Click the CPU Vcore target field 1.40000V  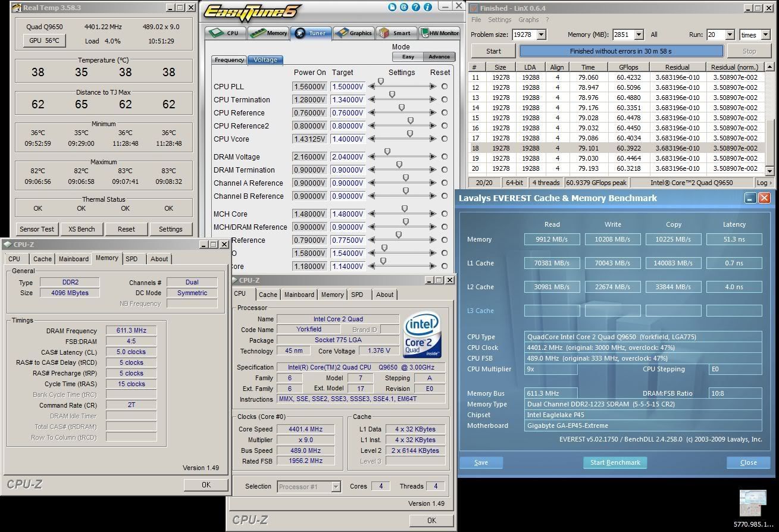[348, 139]
